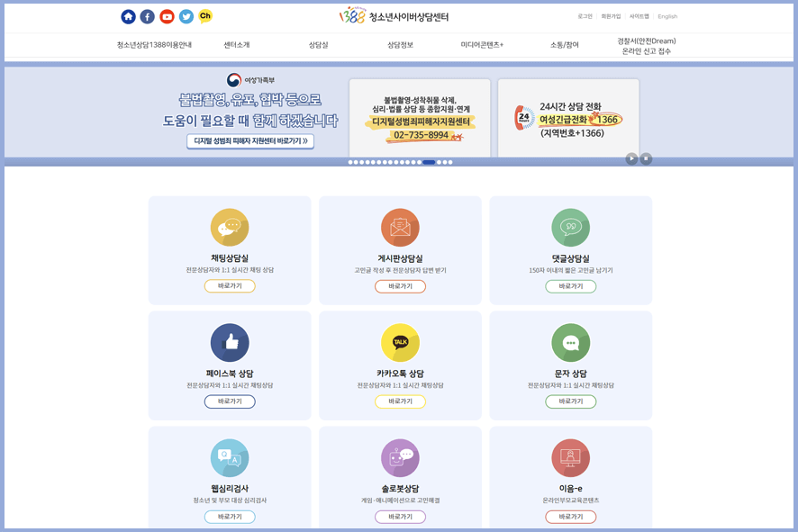This screenshot has width=798, height=532.
Task: Open 상담정보 menu
Action: coord(400,45)
